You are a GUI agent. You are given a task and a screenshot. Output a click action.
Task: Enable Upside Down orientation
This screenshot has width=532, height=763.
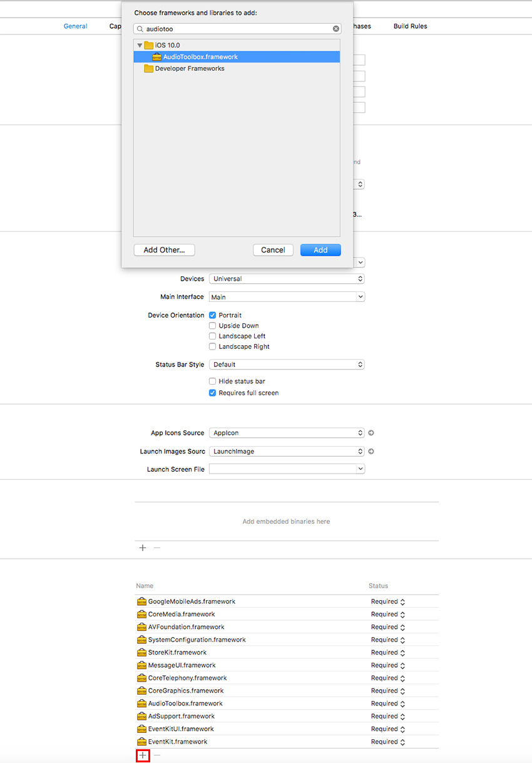pos(213,326)
